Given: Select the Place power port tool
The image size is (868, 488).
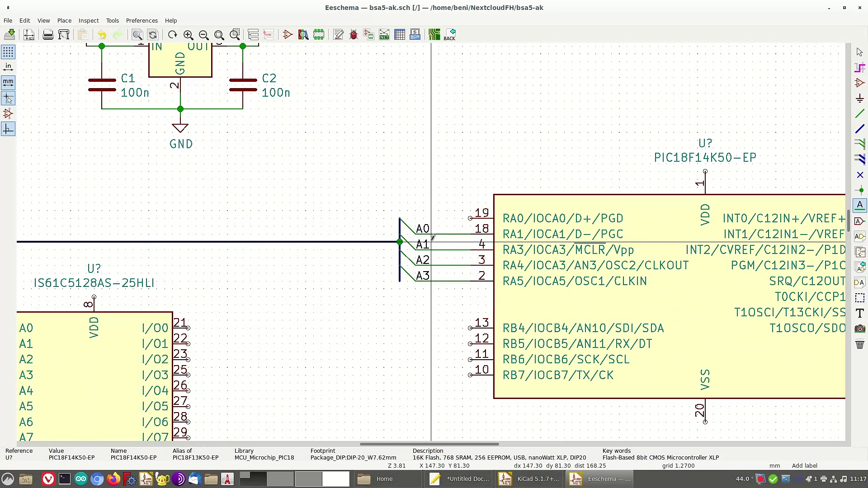Looking at the screenshot, I should (859, 98).
